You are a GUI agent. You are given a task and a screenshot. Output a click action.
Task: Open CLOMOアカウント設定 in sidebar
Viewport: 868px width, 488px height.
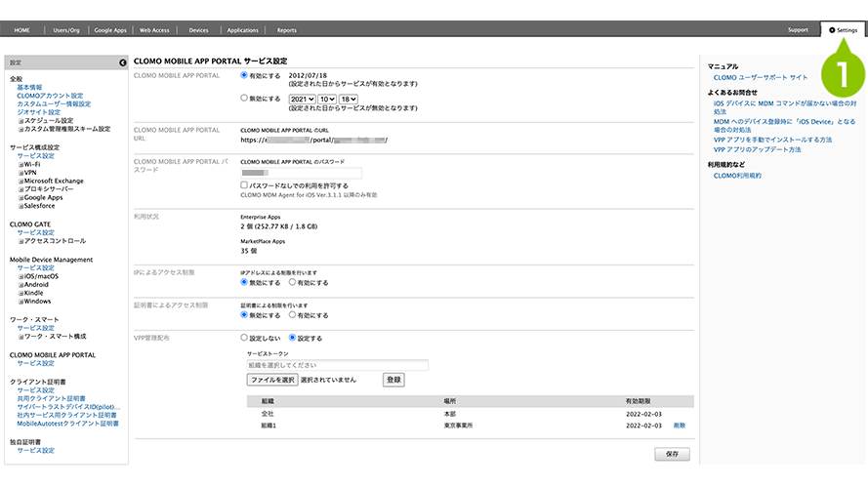pyautogui.click(x=50, y=96)
